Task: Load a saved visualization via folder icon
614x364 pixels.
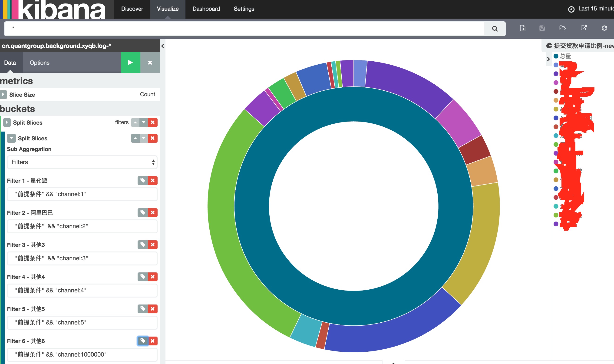Action: pyautogui.click(x=562, y=28)
